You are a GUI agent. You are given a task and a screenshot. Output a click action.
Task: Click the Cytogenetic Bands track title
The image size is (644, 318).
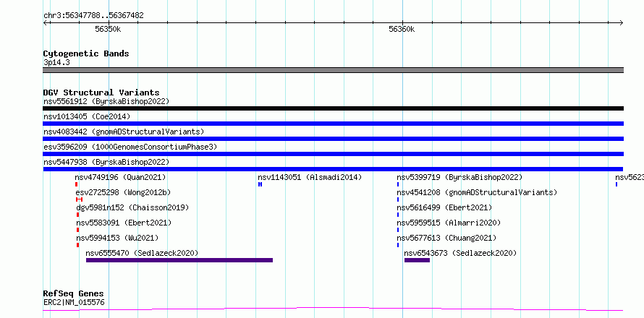pos(86,53)
